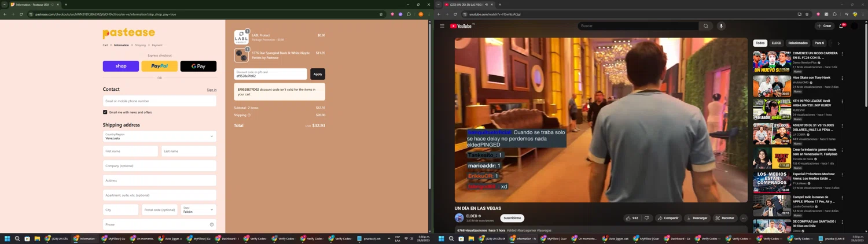Pay with PayPal express button
The width and height of the screenshot is (868, 244).
click(160, 66)
